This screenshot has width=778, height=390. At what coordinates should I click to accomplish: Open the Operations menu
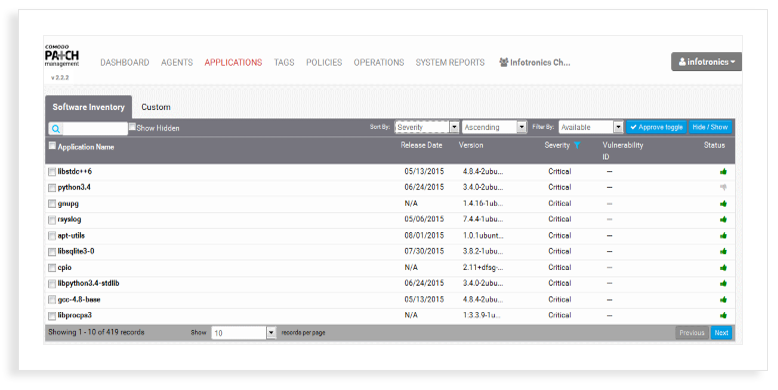pos(379,63)
